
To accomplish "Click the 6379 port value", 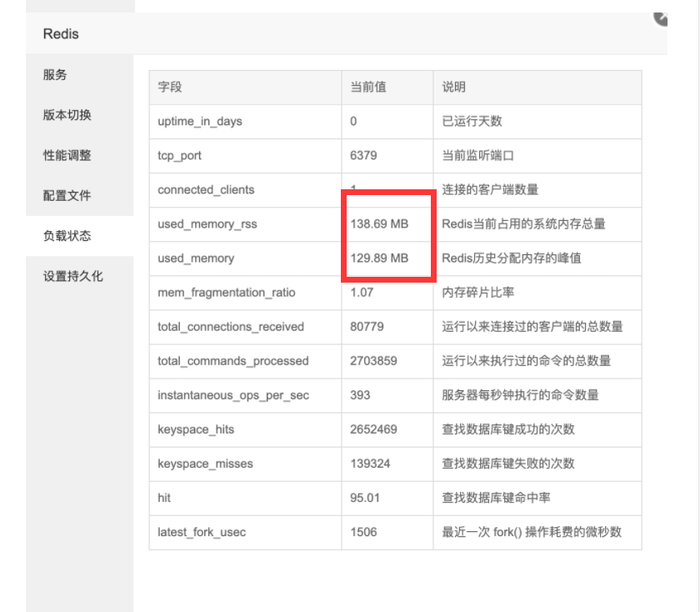I will click(363, 155).
